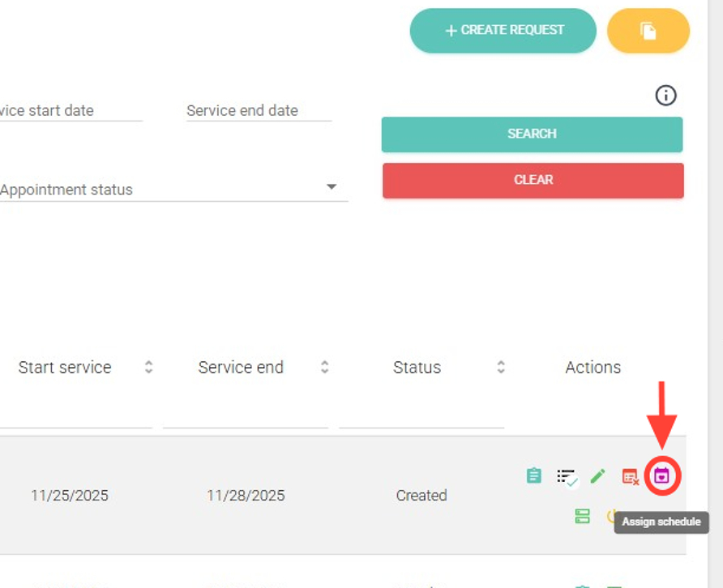The image size is (723, 588).
Task: Click the yellow copy documents button
Action: click(648, 31)
